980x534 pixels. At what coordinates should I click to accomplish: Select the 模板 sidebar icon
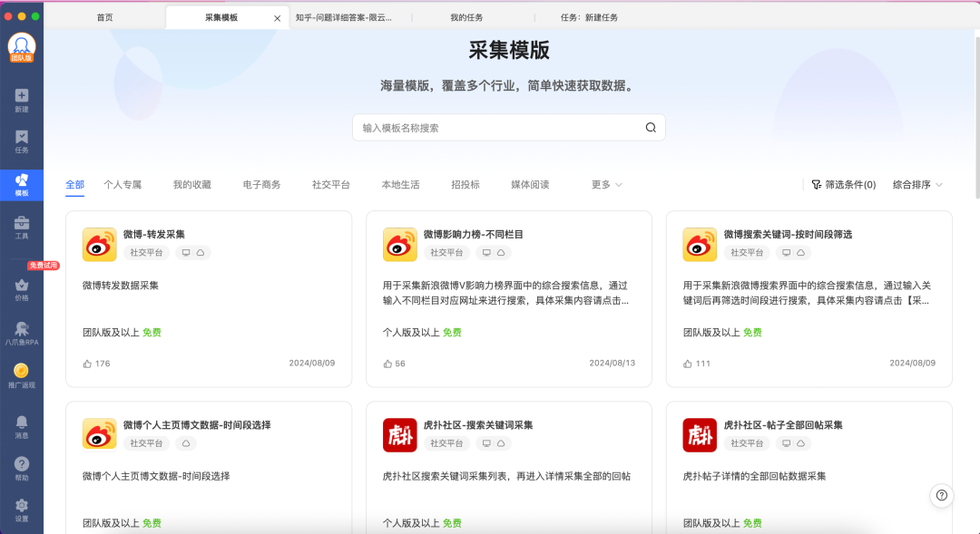[x=21, y=185]
